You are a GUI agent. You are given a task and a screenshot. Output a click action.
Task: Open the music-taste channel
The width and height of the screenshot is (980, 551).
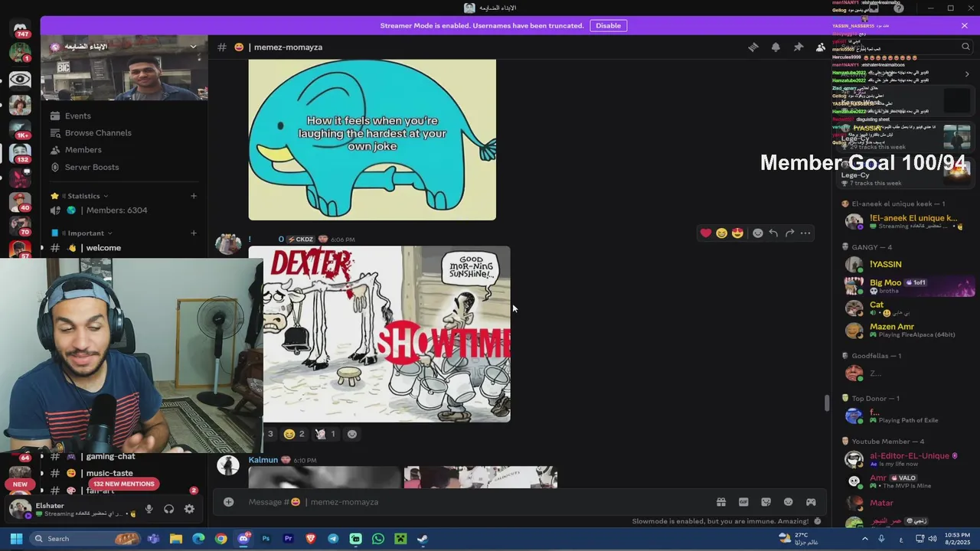pos(109,473)
